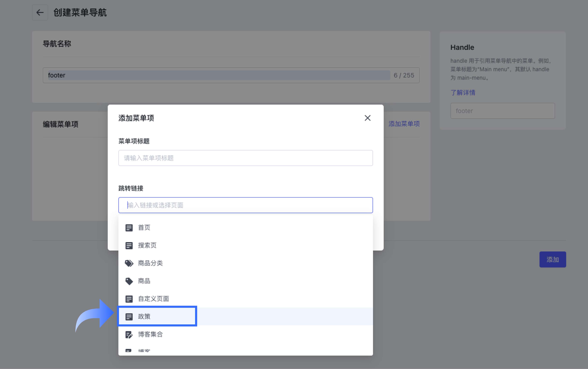
Task: Click the 商品 tag icon
Action: (x=129, y=281)
